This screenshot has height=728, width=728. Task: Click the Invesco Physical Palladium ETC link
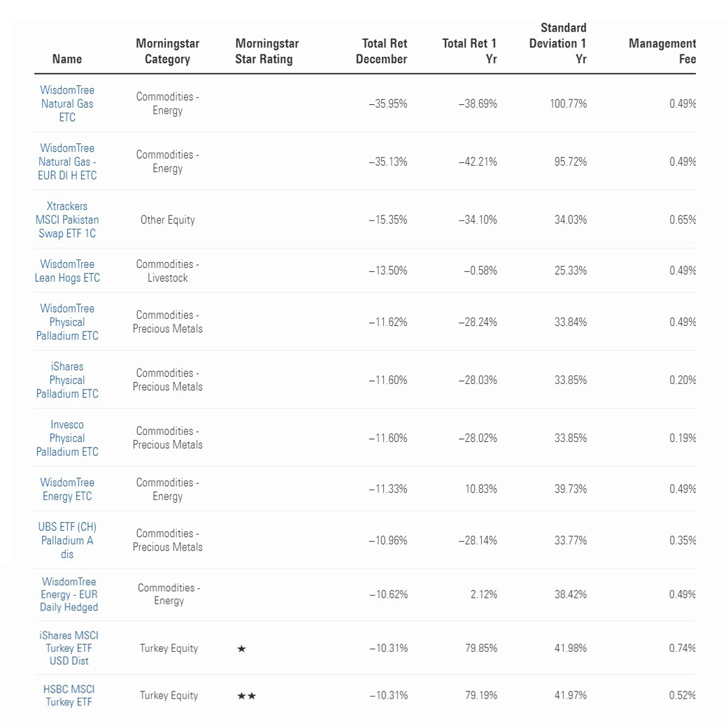tap(67, 438)
